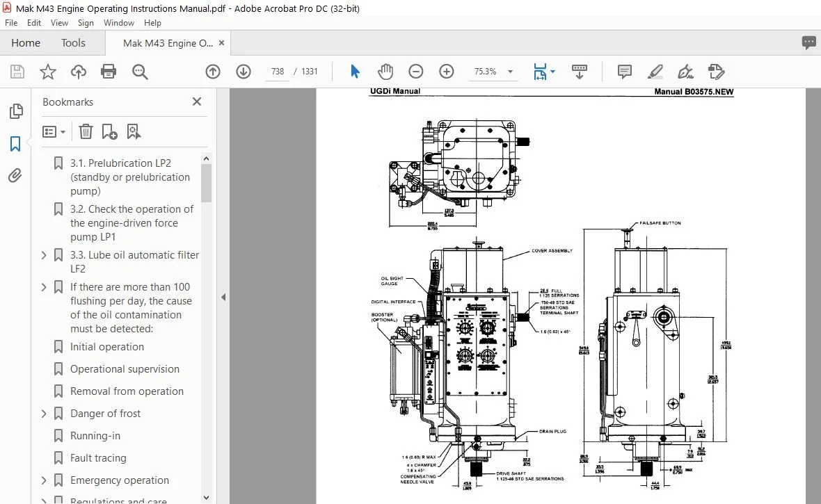
Task: Open the zoom level dropdown arrow
Action: 510,72
